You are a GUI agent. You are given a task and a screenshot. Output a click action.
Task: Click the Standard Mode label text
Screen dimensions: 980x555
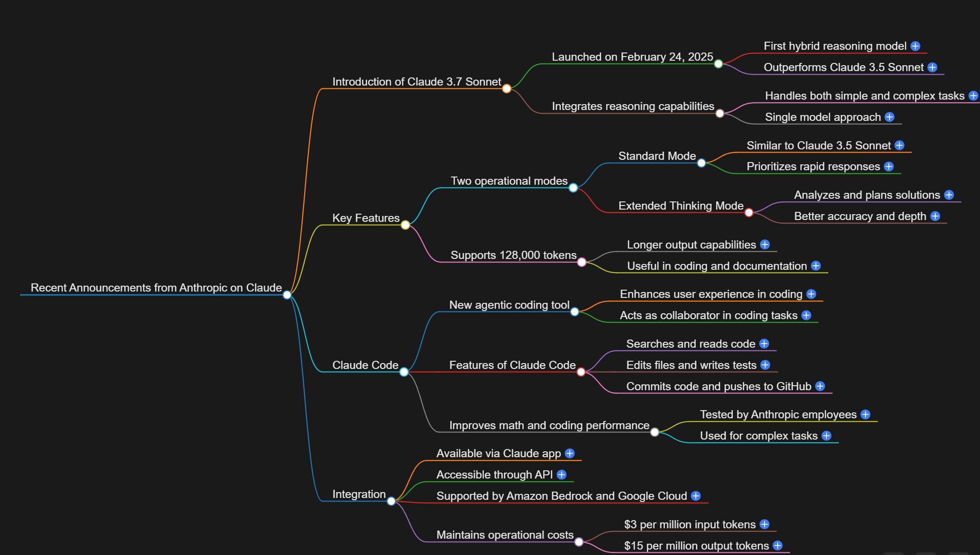657,156
